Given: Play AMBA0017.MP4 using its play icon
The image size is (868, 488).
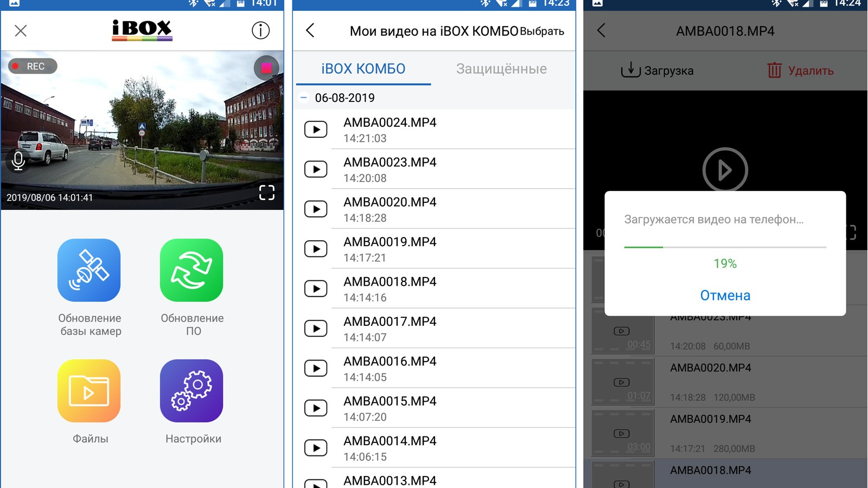Looking at the screenshot, I should point(316,329).
